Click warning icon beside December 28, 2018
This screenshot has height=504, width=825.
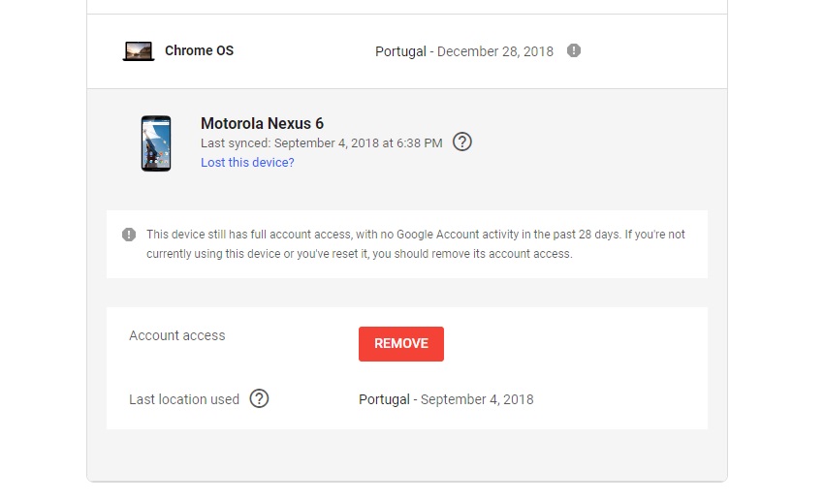tap(574, 50)
